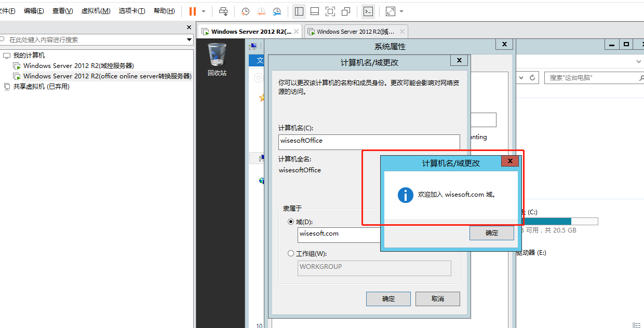Open the address bar history dropdown in Explorer

pos(521,77)
